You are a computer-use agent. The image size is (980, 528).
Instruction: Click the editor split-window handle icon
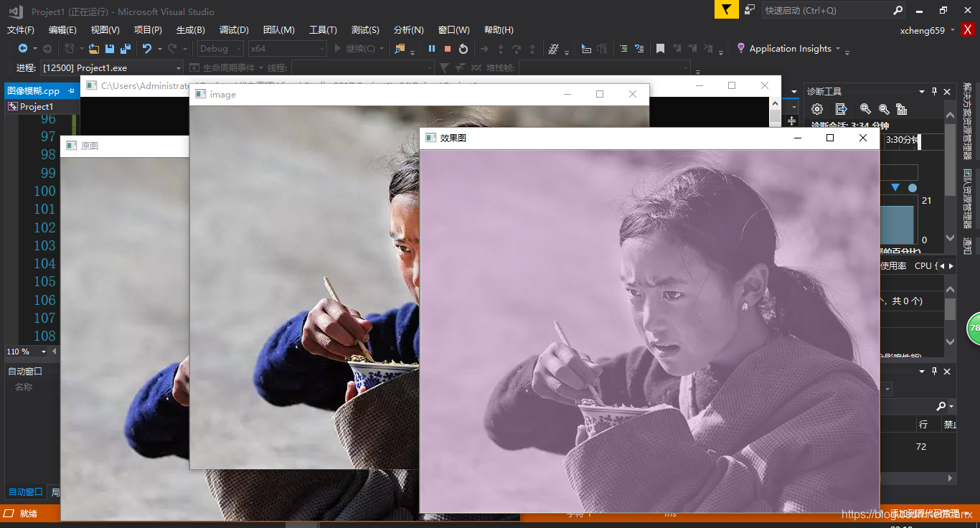(x=792, y=121)
